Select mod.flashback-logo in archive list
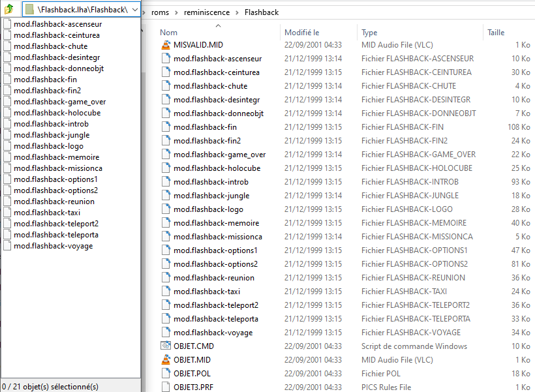The image size is (535, 392). (48, 146)
